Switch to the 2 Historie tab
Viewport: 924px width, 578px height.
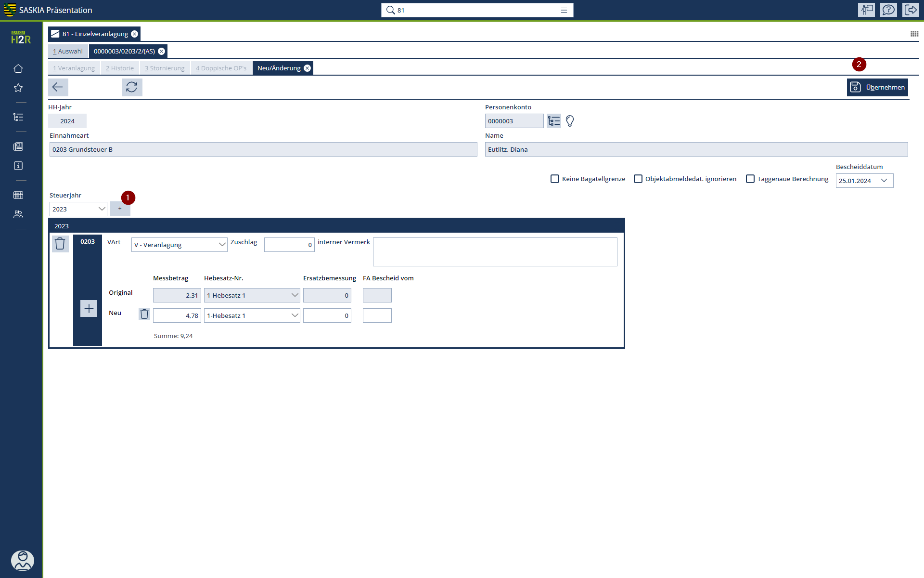(120, 68)
